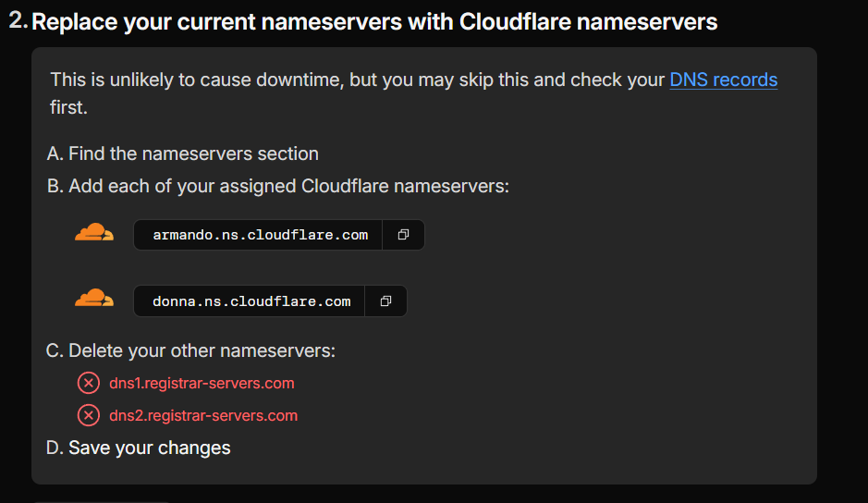Click 'This is unlikely to cause downtime' paragraph
This screenshot has width=868, height=503.
[x=413, y=93]
